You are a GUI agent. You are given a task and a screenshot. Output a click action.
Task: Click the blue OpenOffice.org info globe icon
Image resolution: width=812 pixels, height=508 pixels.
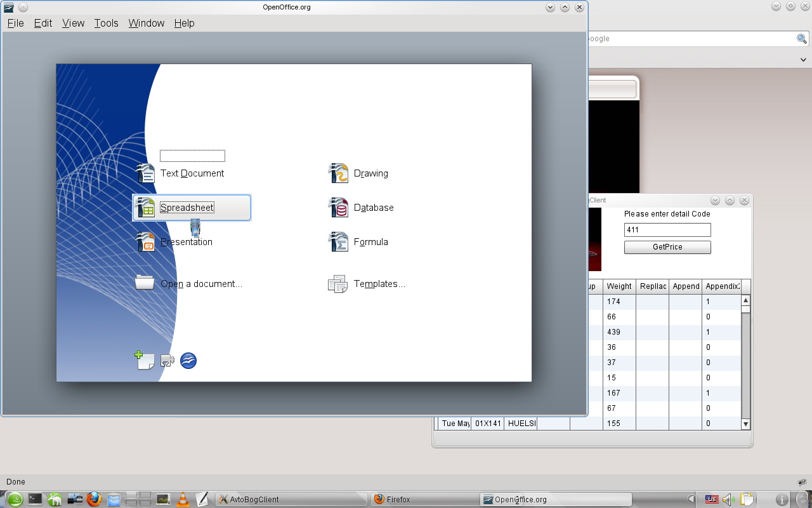coord(188,361)
